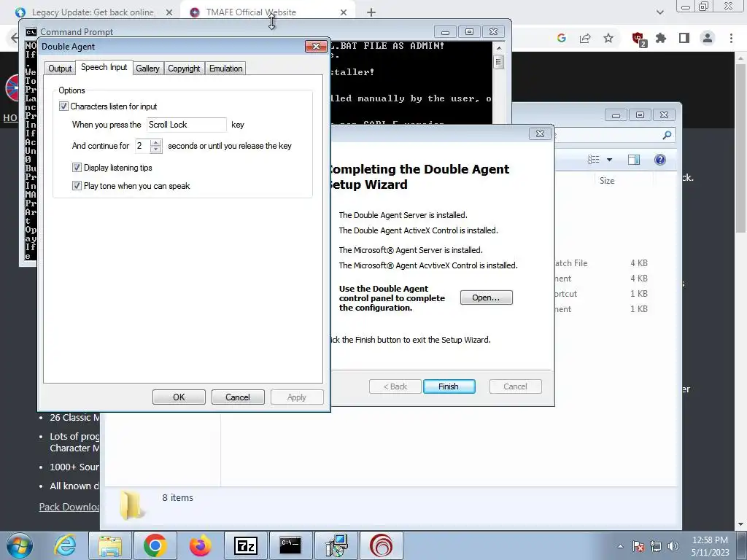Click Finish in Setup Wizard

(449, 386)
